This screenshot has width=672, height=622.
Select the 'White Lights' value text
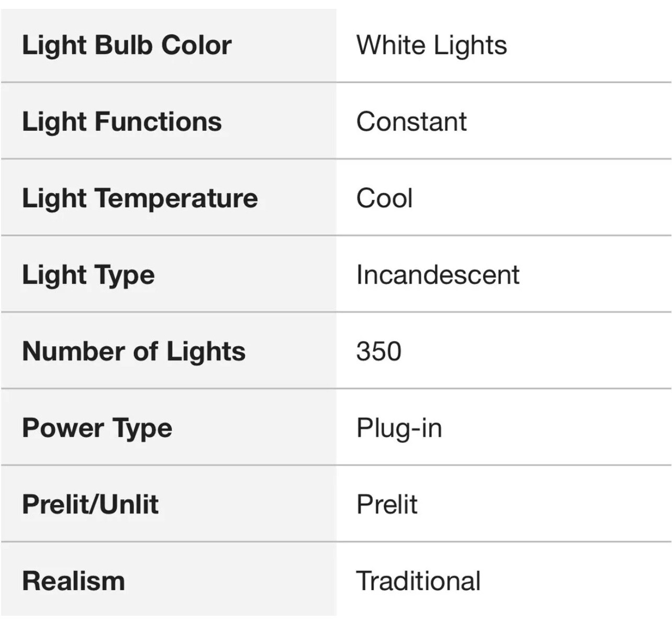[x=431, y=45]
